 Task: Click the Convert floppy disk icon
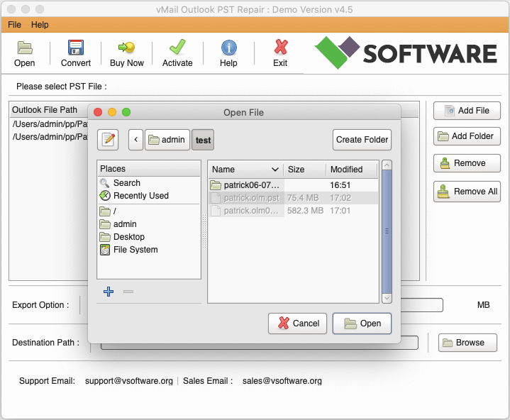[x=75, y=48]
